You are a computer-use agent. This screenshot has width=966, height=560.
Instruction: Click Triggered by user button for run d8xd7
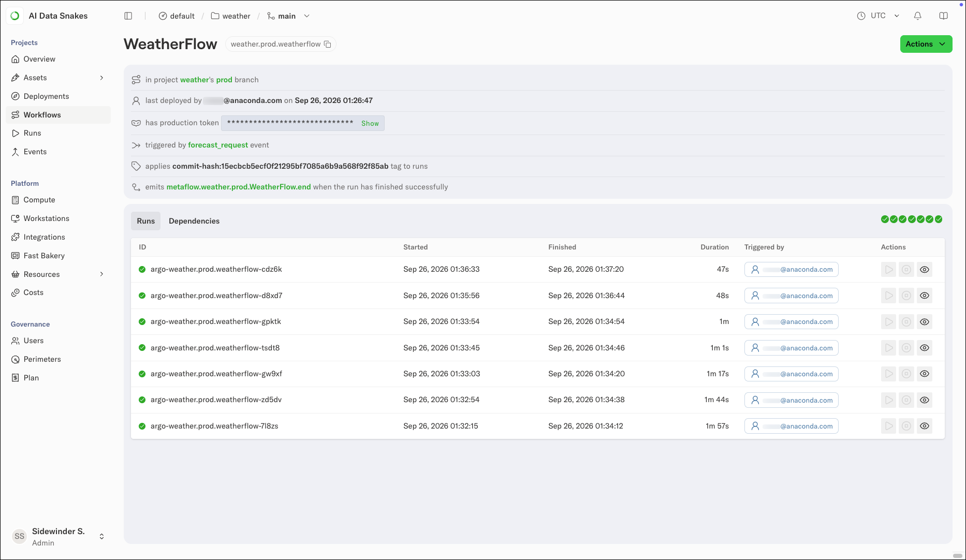(x=791, y=296)
